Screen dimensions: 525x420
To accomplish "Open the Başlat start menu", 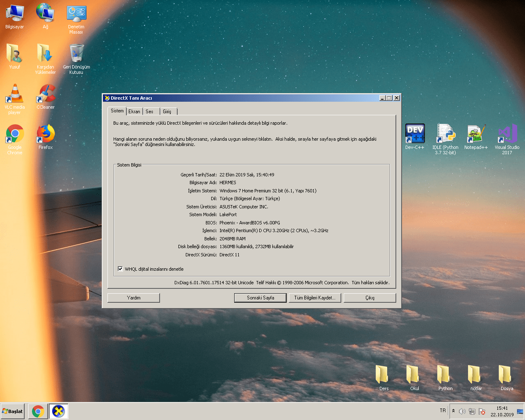I will [13, 411].
